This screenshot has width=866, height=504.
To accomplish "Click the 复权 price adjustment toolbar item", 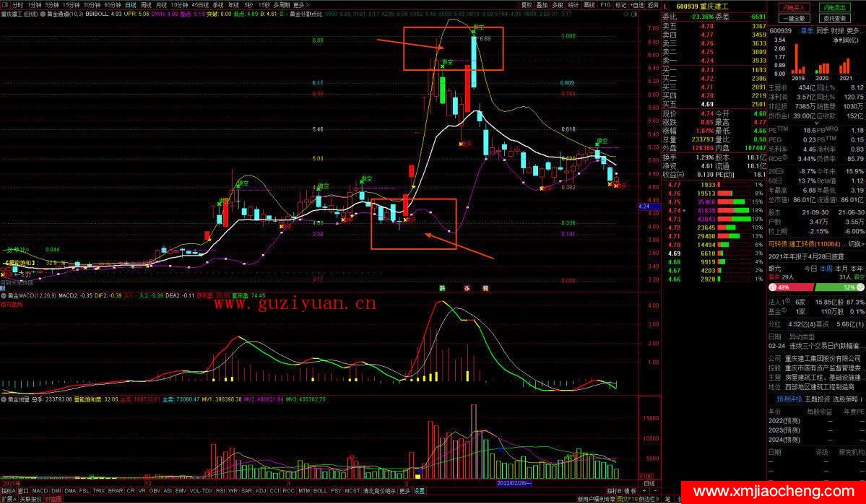I will pos(526,4).
